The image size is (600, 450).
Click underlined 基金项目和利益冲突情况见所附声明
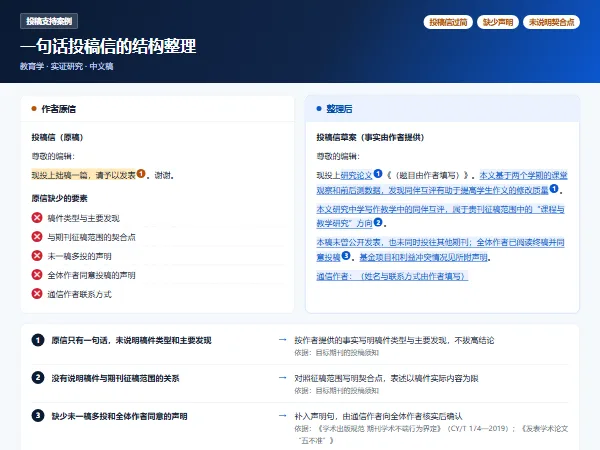coord(424,258)
